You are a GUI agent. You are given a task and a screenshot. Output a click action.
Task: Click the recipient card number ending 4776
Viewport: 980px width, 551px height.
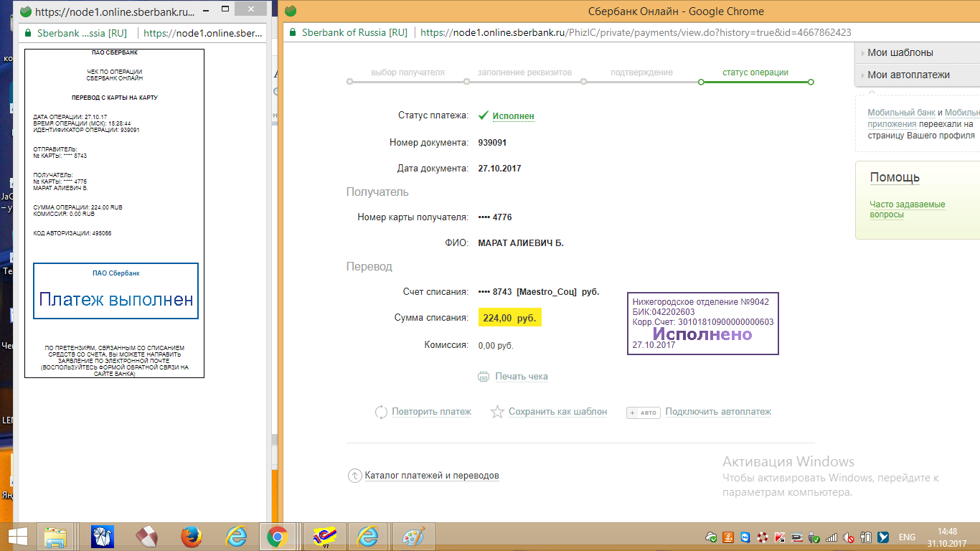click(495, 217)
